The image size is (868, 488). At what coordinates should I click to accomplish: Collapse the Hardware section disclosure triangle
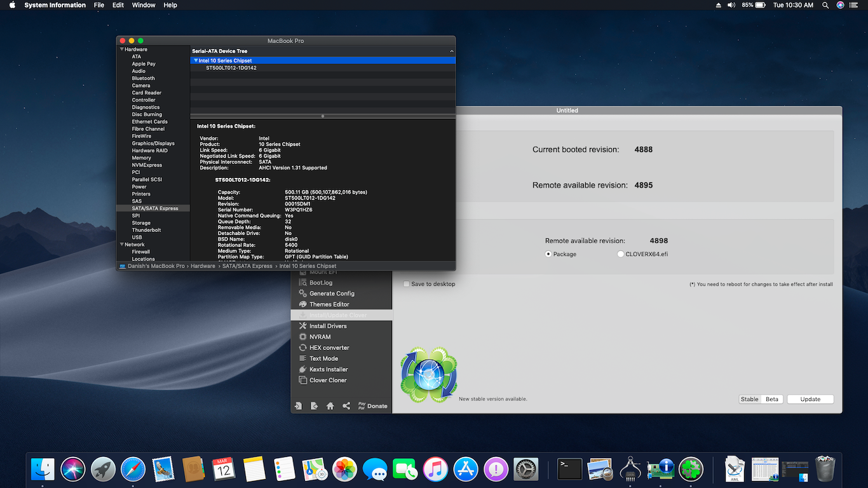(123, 49)
